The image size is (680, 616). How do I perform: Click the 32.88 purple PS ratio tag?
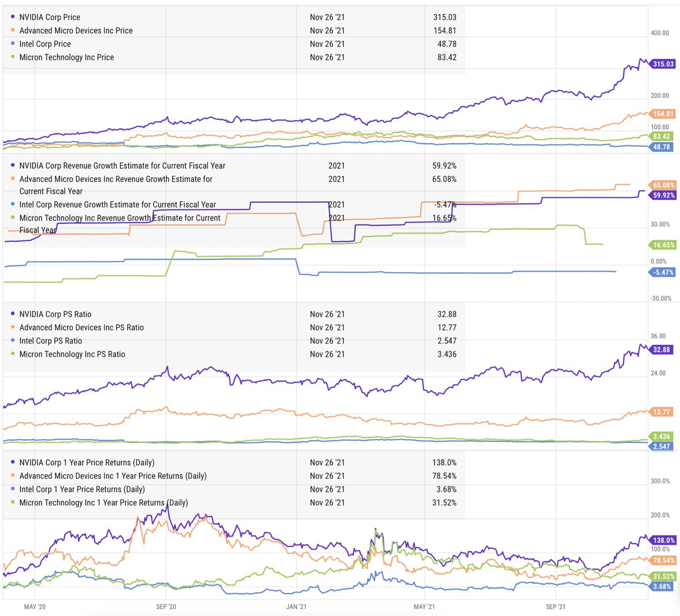660,350
